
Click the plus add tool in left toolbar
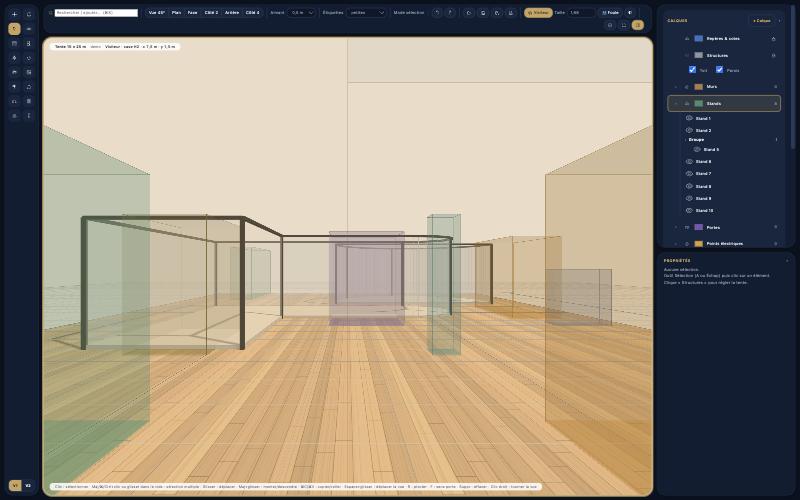14,14
